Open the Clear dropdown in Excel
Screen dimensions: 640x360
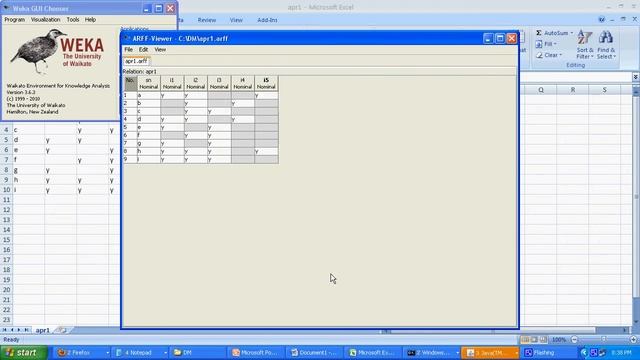click(x=549, y=55)
